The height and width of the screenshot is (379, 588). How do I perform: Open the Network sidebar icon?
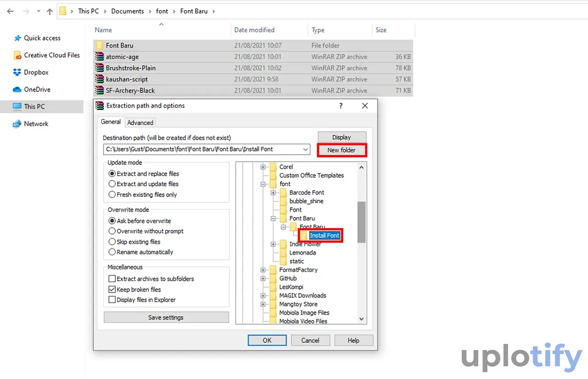point(17,124)
